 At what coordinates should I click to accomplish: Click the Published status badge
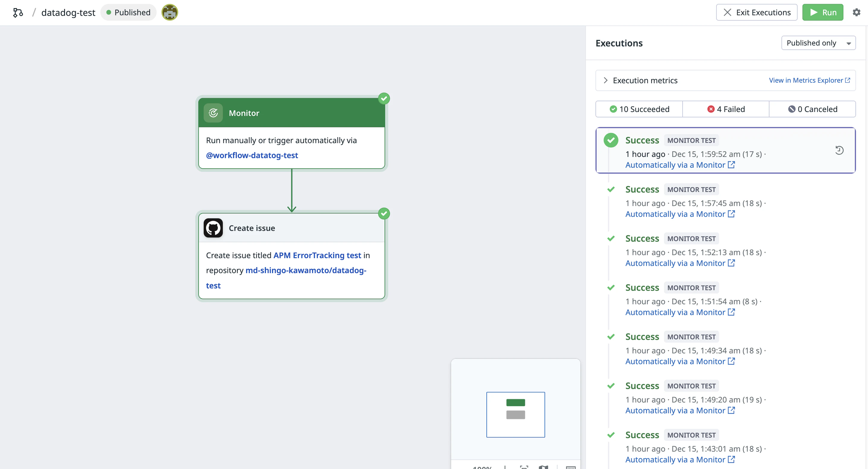(x=128, y=13)
